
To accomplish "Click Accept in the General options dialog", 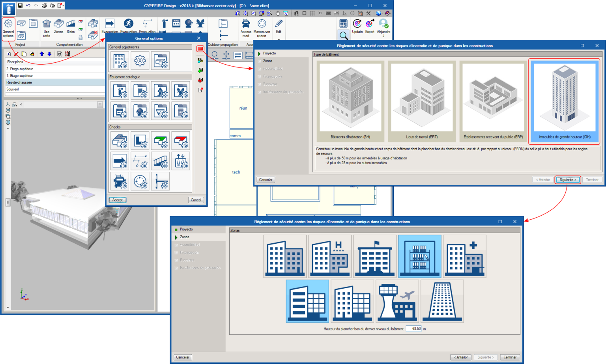I will pos(117,200).
